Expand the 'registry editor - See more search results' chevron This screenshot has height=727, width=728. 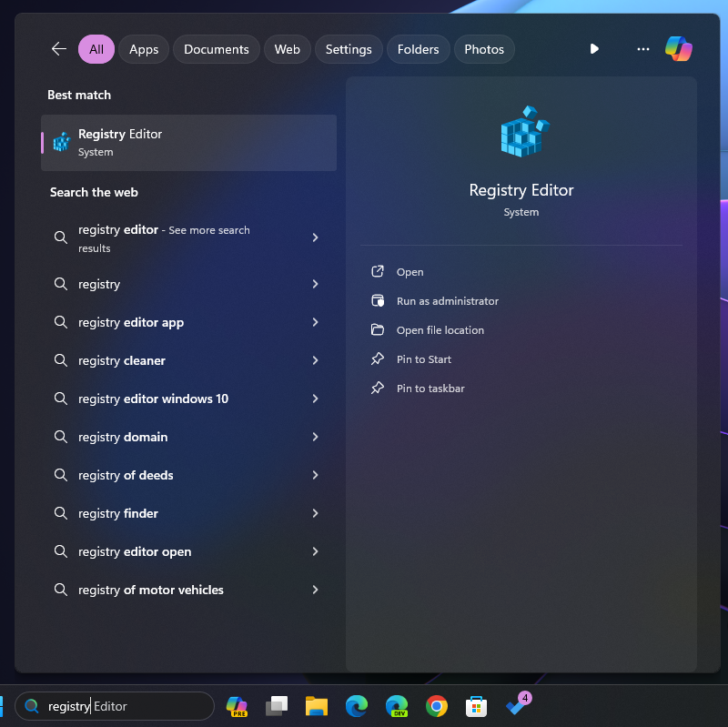(315, 237)
